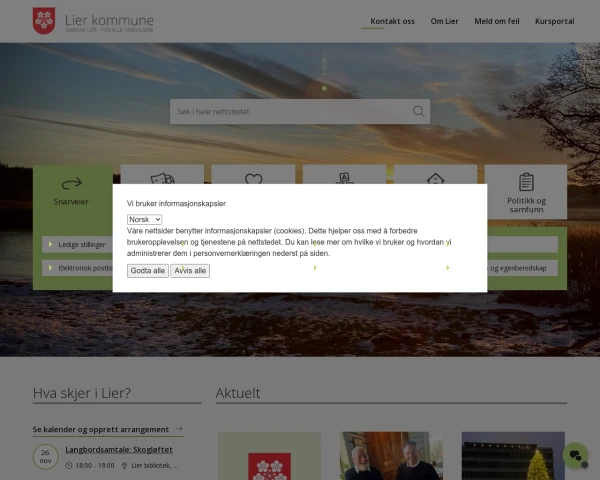Click the Lier bibliotek location text
Screen dimensions: 600x480
point(154,465)
